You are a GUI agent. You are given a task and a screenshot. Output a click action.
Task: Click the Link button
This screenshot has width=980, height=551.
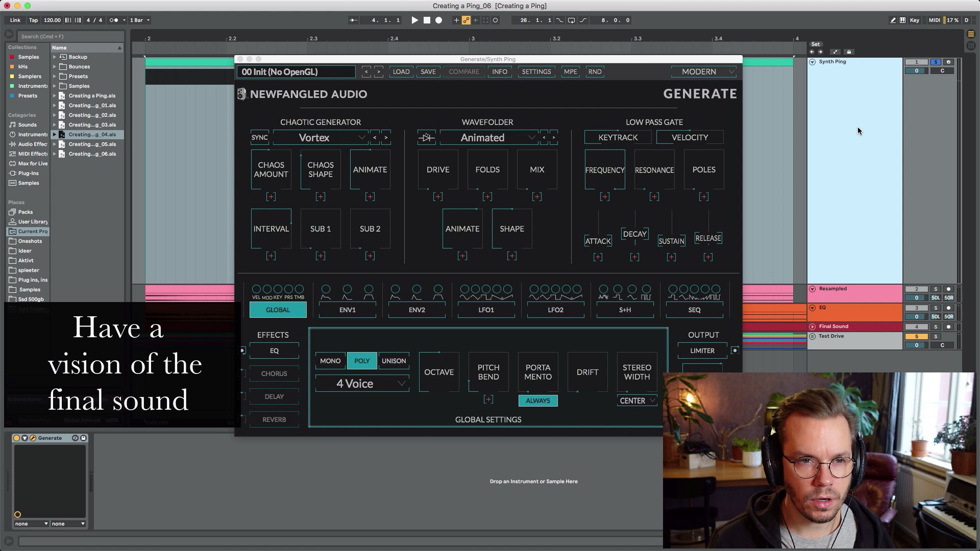point(15,20)
